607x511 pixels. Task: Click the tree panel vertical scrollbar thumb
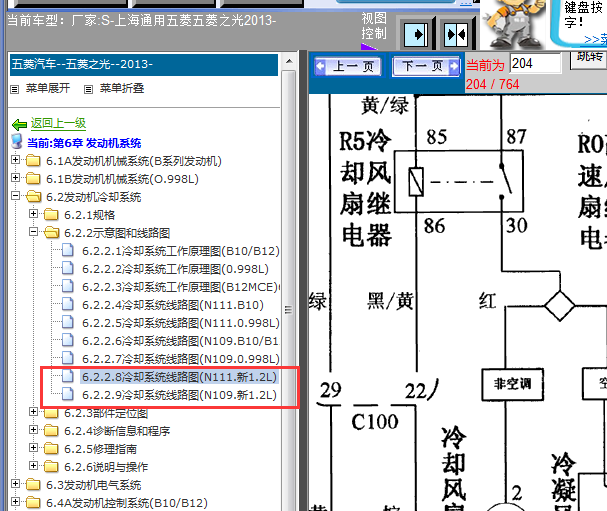tap(289, 310)
